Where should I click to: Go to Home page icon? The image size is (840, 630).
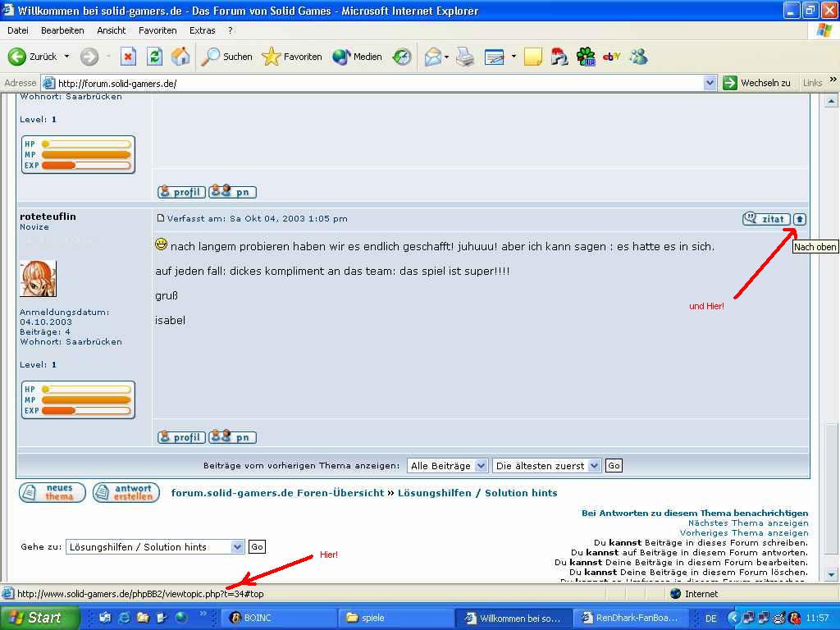[180, 57]
